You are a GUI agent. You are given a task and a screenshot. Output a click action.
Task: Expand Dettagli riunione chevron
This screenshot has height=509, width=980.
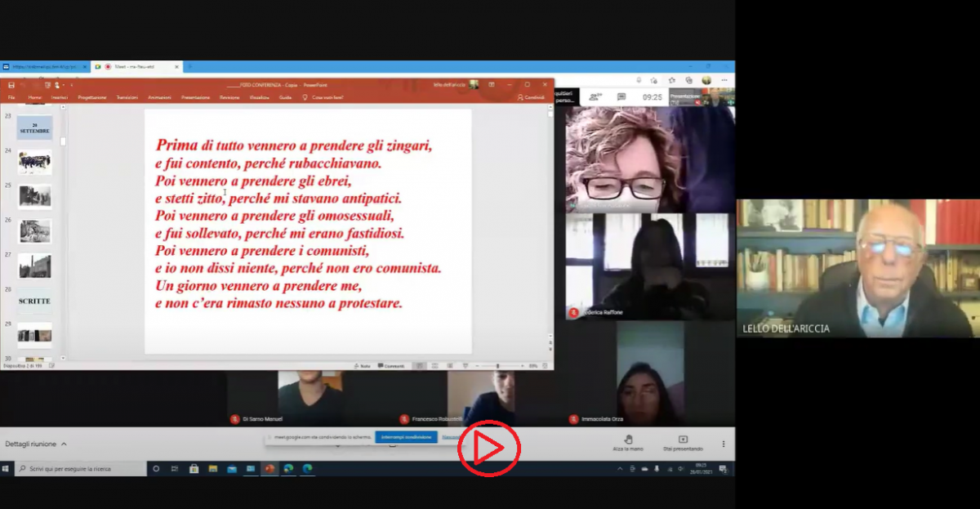click(64, 444)
